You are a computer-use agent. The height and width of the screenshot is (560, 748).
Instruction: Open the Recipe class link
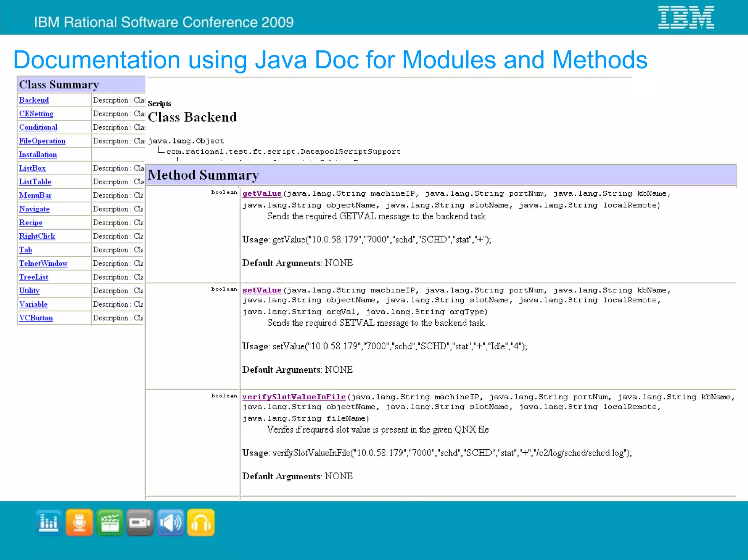[x=31, y=223]
